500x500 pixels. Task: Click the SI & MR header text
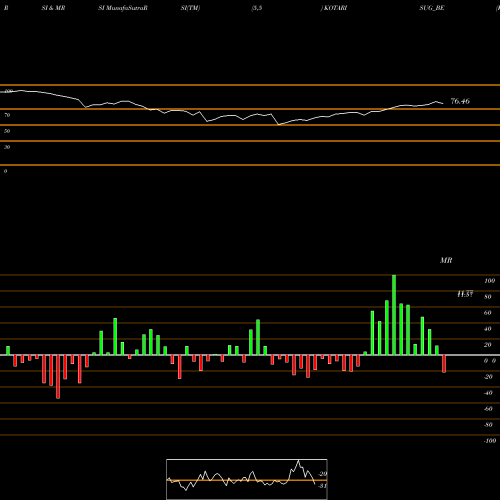[x=53, y=8]
